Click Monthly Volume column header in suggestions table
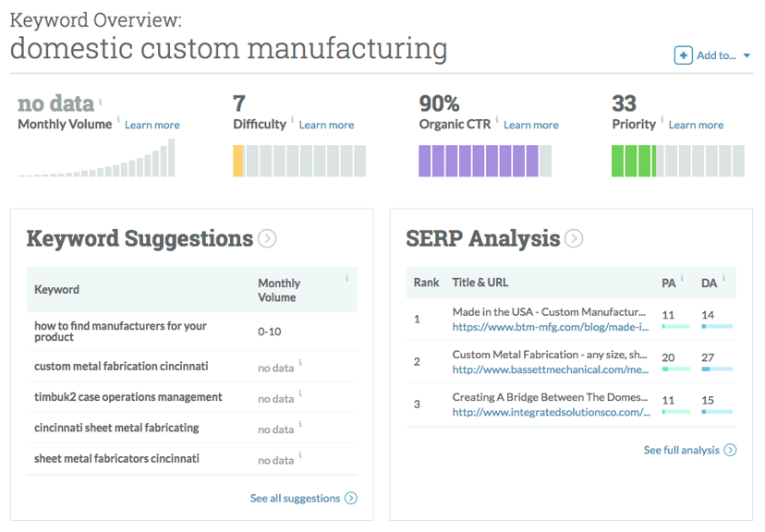765x532 pixels. (x=279, y=290)
